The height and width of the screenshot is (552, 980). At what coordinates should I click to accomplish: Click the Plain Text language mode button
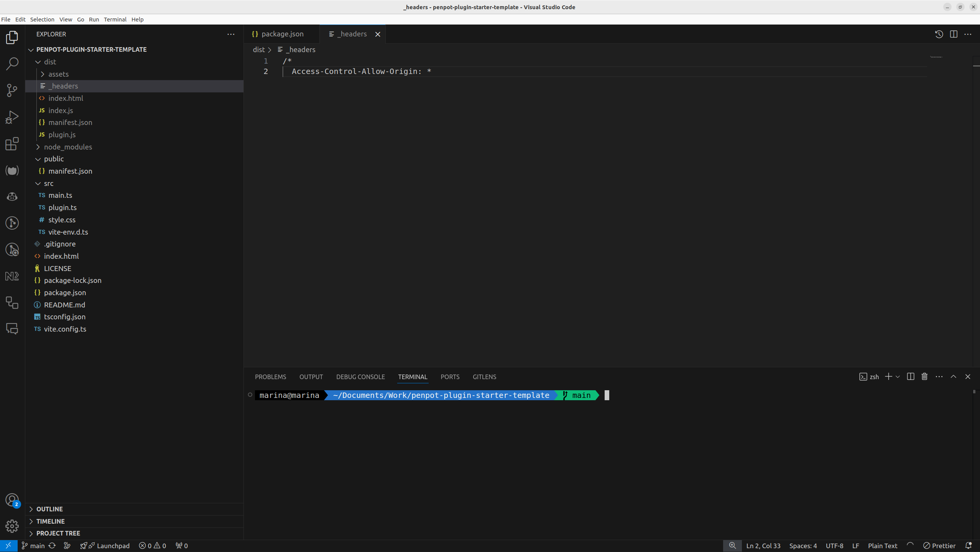882,545
